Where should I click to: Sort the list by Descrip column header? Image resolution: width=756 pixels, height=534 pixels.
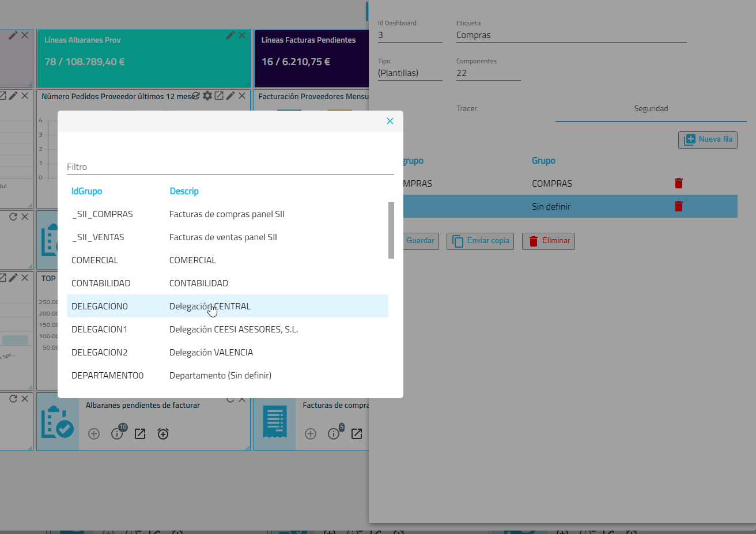click(184, 191)
